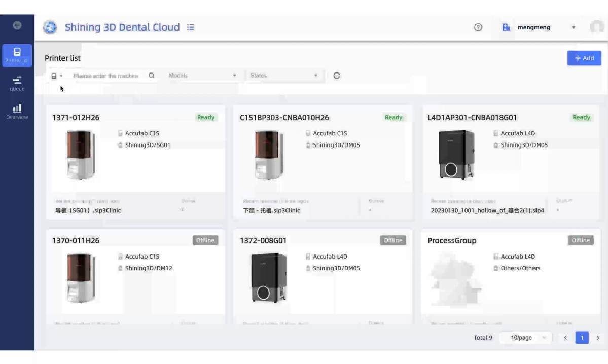
Task: Click the next page arrow
Action: 598,338
